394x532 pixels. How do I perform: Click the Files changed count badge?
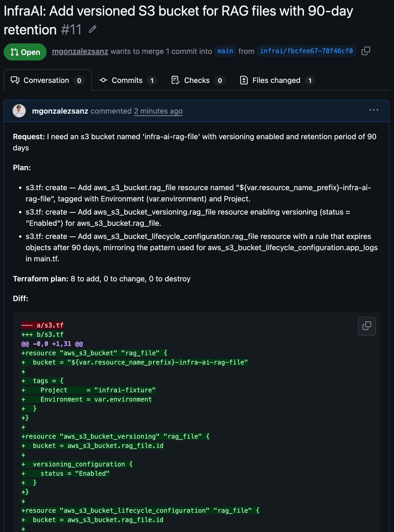310,80
